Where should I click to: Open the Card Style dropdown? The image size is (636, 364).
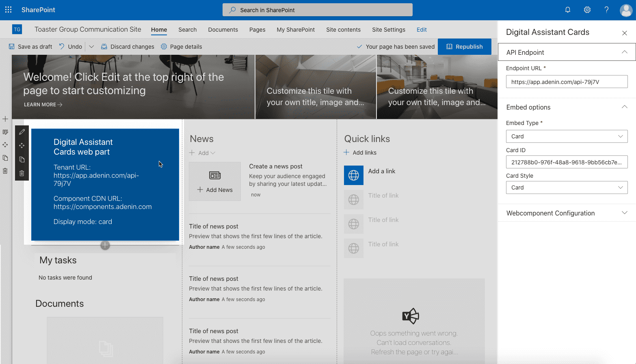click(567, 187)
